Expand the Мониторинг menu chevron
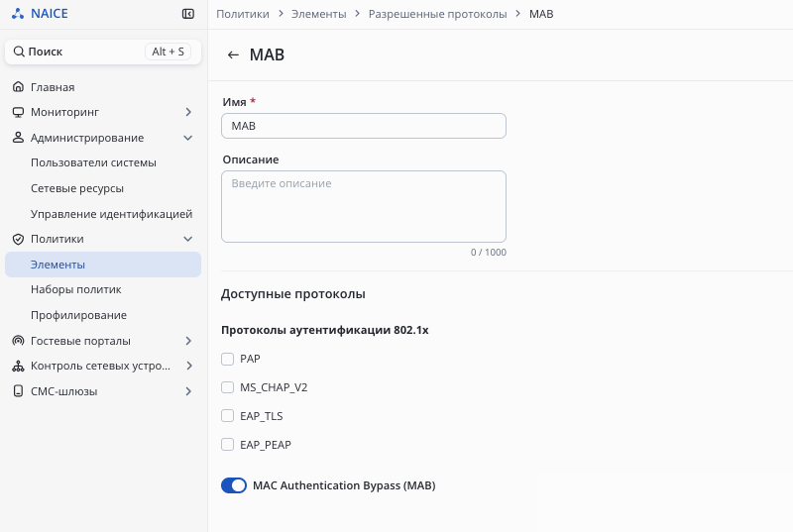 pyautogui.click(x=188, y=113)
